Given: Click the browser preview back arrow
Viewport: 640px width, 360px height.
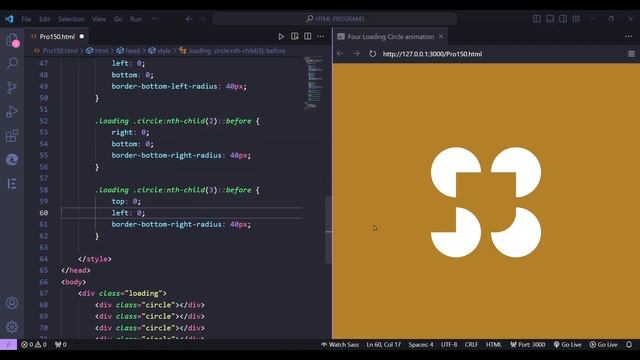Looking at the screenshot, I should pyautogui.click(x=340, y=53).
